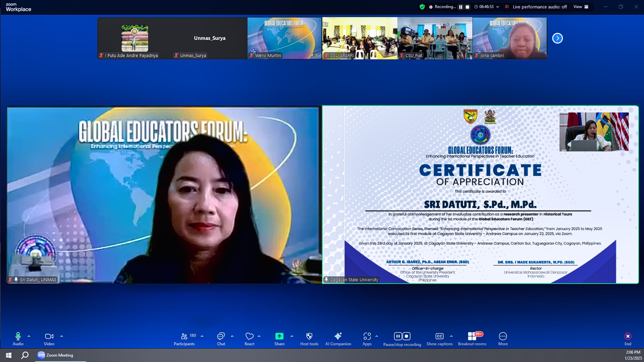Open Host tools menu
The width and height of the screenshot is (644, 362).
(x=309, y=339)
